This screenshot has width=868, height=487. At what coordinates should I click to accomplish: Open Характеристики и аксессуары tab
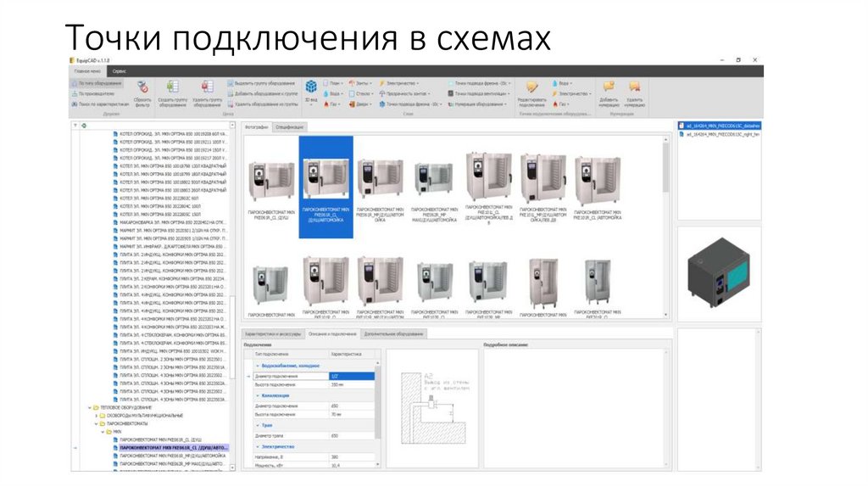[273, 334]
